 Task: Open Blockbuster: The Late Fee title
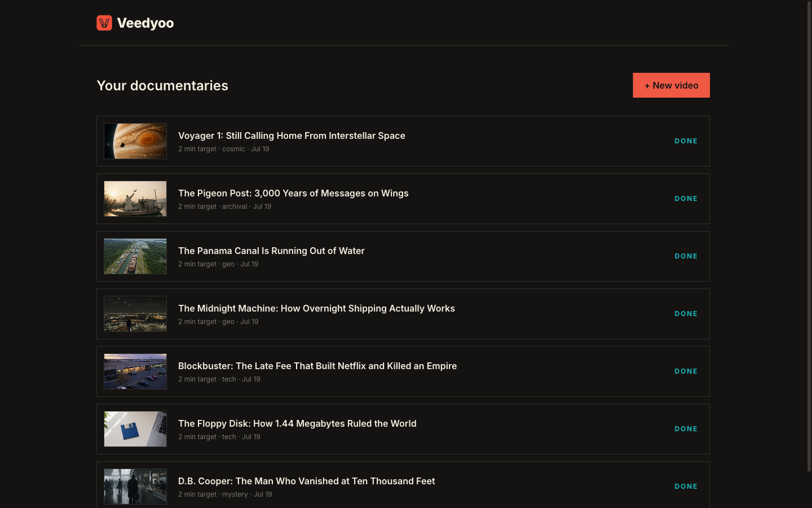coord(317,366)
